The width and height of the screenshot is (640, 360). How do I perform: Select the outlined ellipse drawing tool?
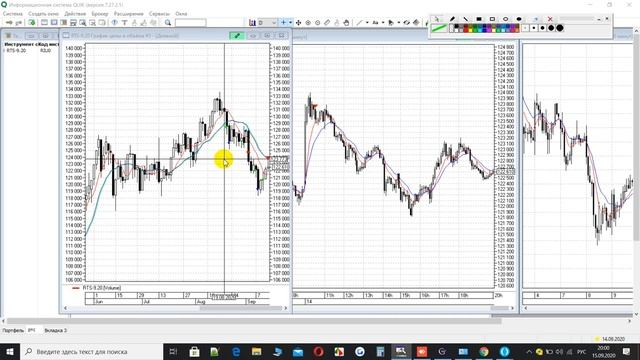pyautogui.click(x=505, y=19)
